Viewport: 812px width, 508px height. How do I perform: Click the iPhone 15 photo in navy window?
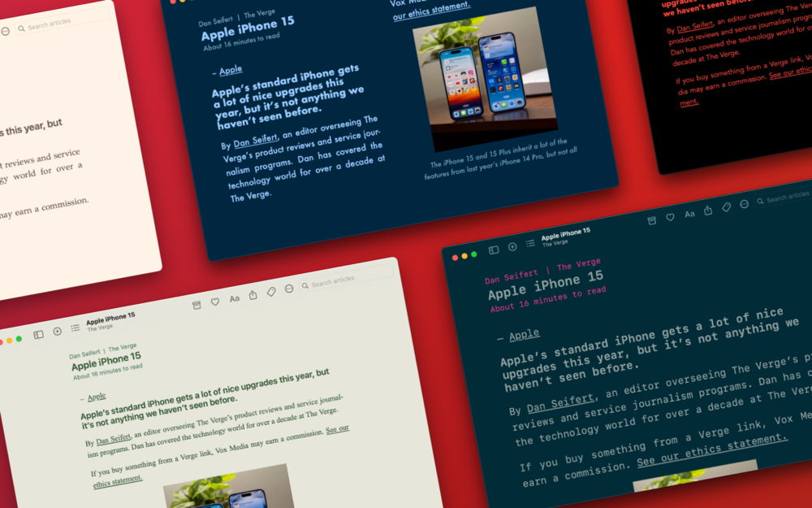click(486, 79)
